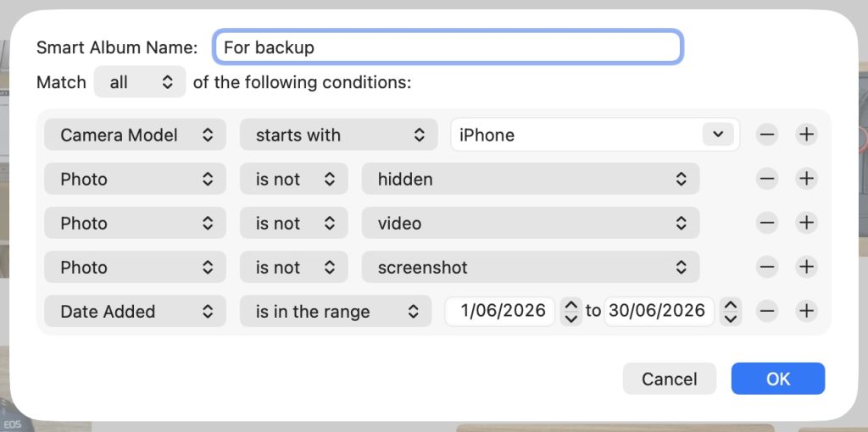Click the end date field 30/06/2026
The width and height of the screenshot is (868, 432).
point(659,311)
